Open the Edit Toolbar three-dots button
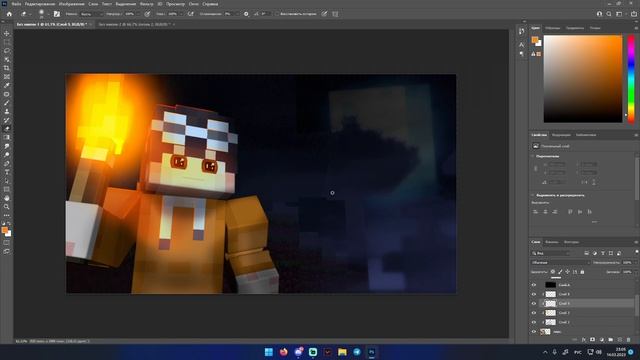This screenshot has height=360, width=640. click(7, 215)
